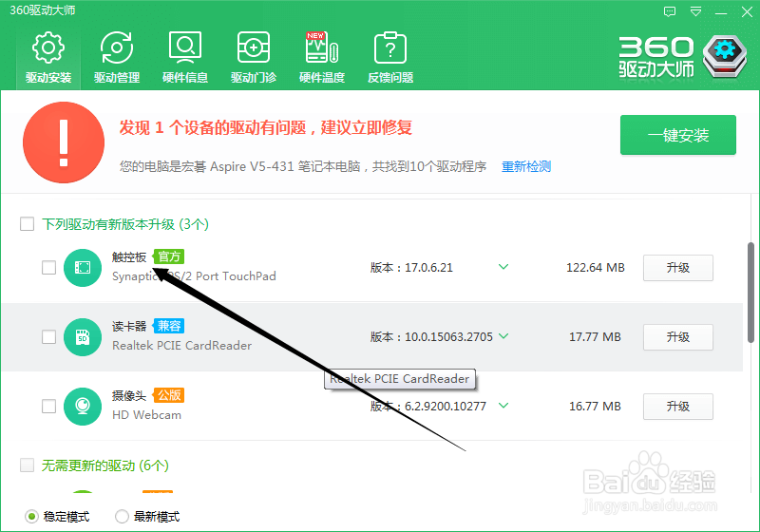Check the 读卡器 driver checkbox
The image size is (760, 532).
(x=49, y=336)
